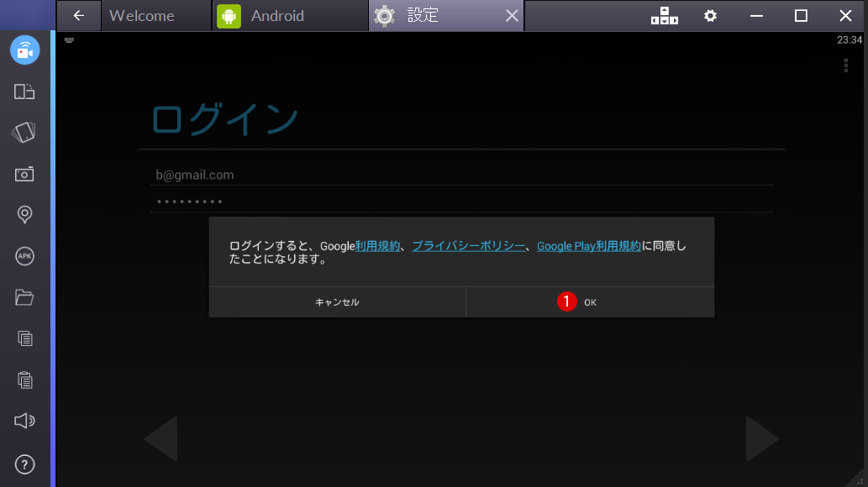The width and height of the screenshot is (868, 487).
Task: Open the set location pin icon
Action: (24, 215)
